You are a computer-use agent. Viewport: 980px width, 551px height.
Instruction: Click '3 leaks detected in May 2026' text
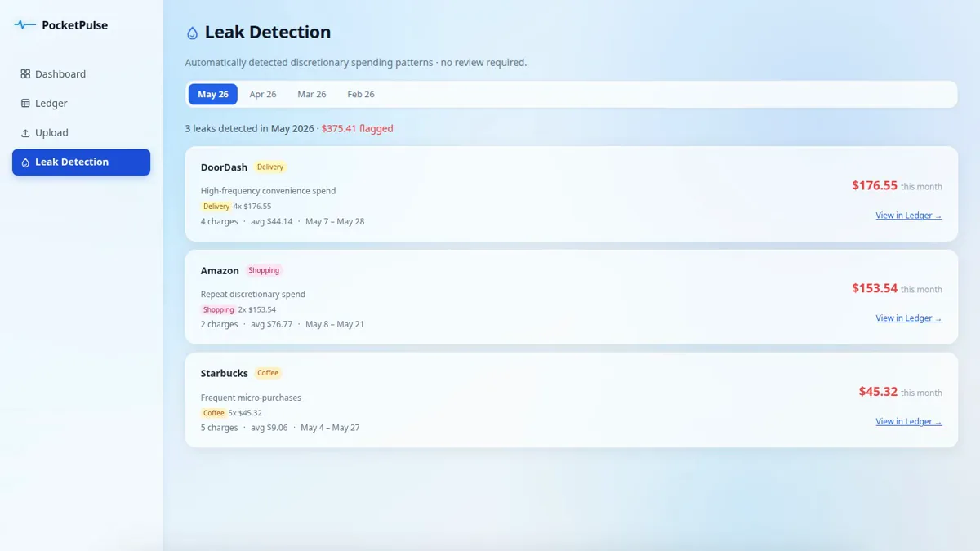249,128
